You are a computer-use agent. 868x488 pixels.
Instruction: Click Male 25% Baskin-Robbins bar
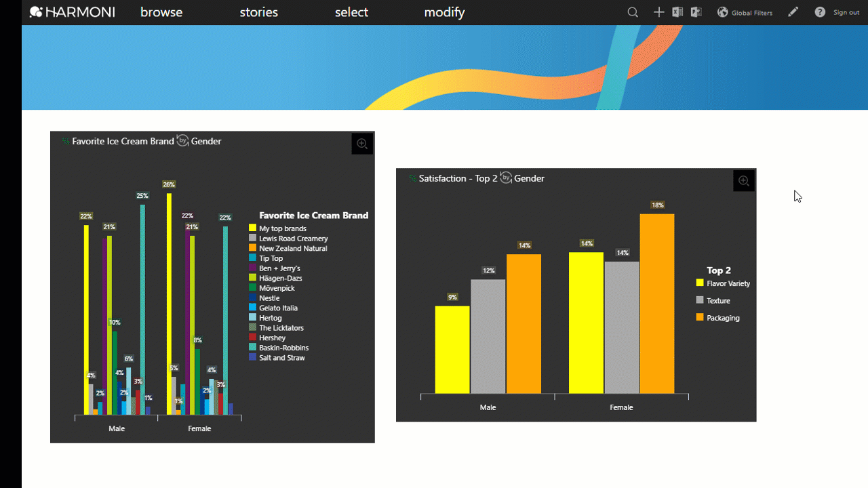142,309
